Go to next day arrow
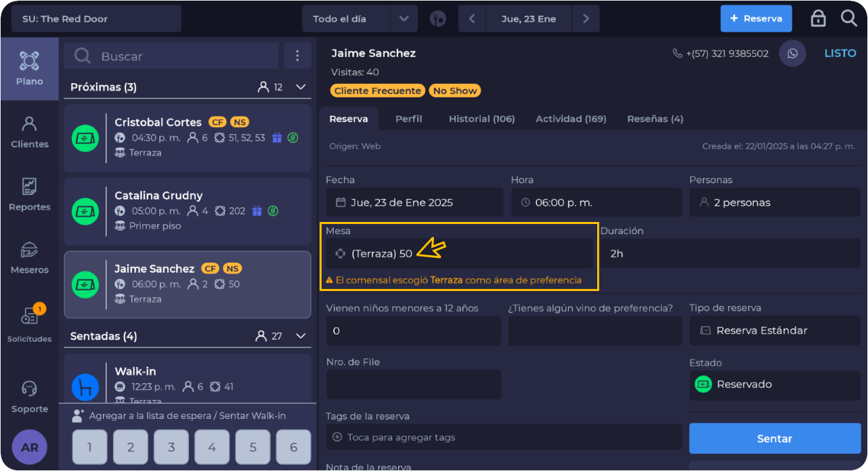The image size is (868, 471). pyautogui.click(x=586, y=19)
